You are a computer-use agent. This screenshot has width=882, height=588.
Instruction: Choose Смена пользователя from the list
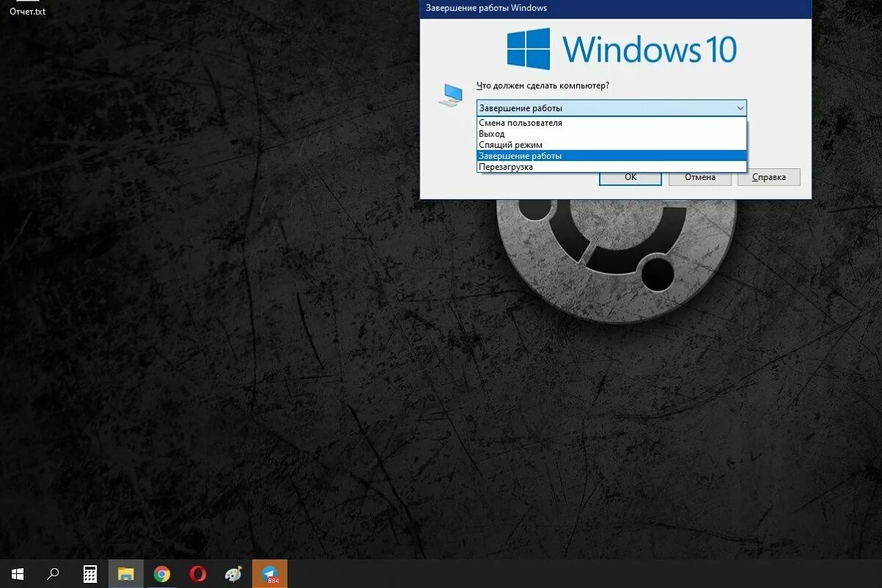click(612, 123)
